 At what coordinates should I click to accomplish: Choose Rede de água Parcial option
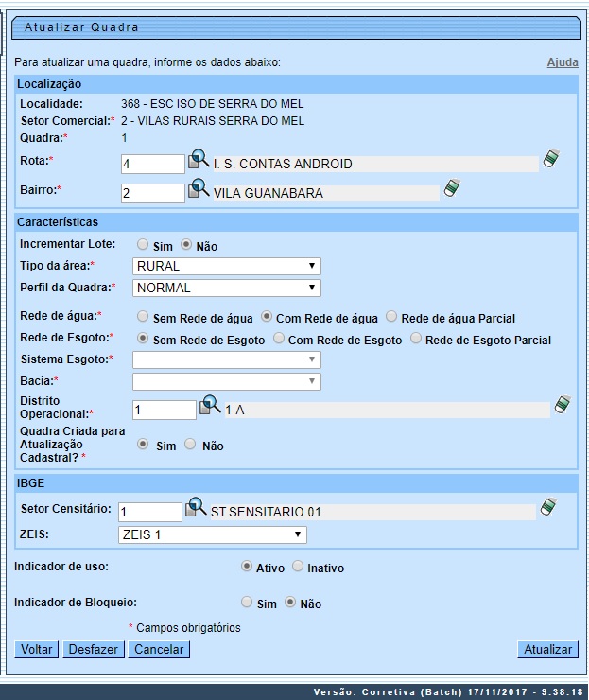(x=392, y=317)
